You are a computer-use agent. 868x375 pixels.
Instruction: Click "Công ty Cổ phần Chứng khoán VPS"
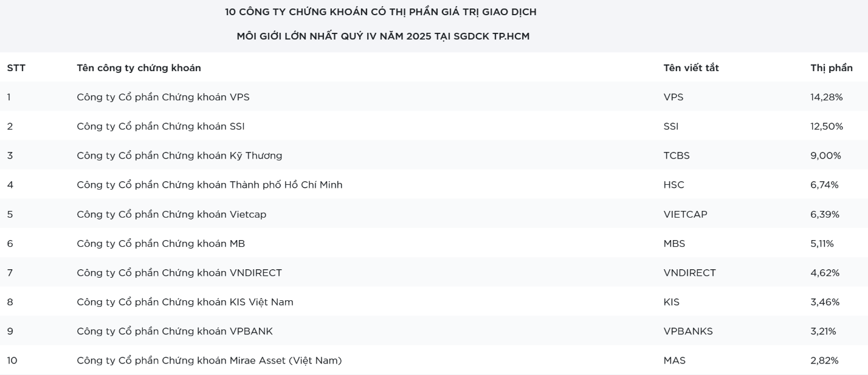[x=163, y=97]
